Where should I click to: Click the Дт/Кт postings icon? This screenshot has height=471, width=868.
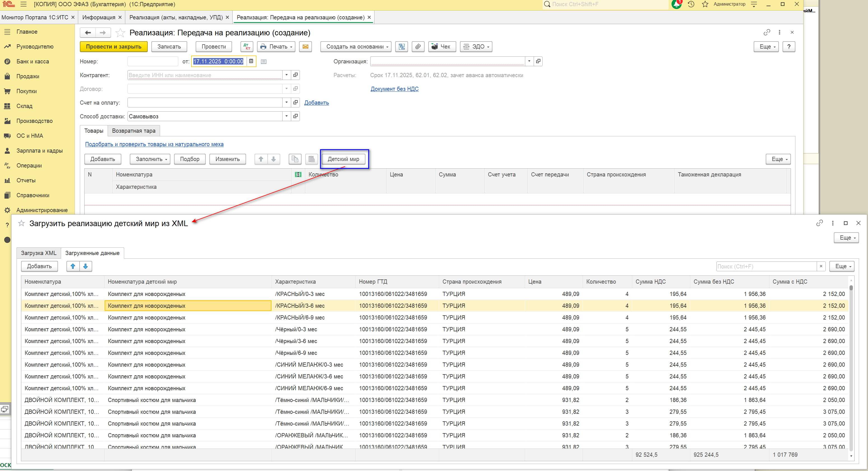click(x=247, y=47)
